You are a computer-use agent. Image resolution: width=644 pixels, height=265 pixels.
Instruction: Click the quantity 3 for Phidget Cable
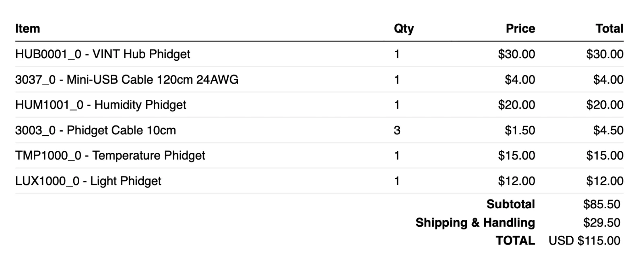397,130
